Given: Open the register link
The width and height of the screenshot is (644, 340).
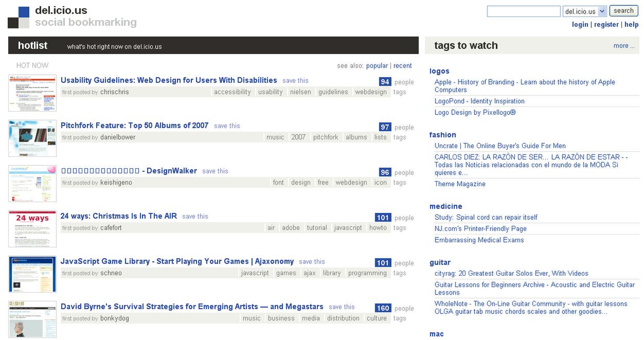Looking at the screenshot, I should pos(606,25).
